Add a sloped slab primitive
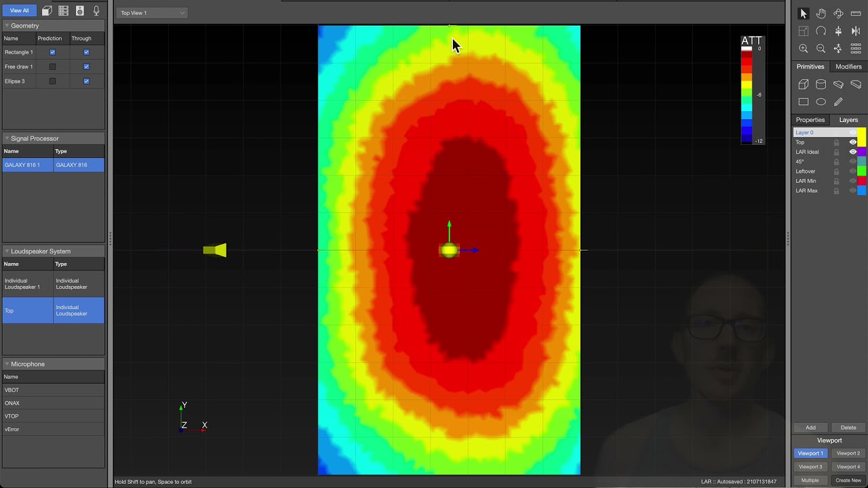Image resolution: width=868 pixels, height=488 pixels. [x=838, y=85]
